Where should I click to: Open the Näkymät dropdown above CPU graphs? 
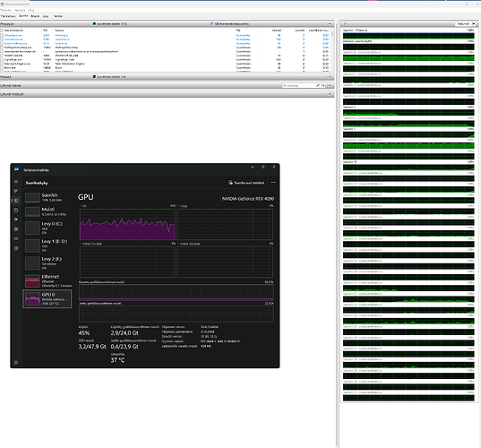click(x=465, y=23)
